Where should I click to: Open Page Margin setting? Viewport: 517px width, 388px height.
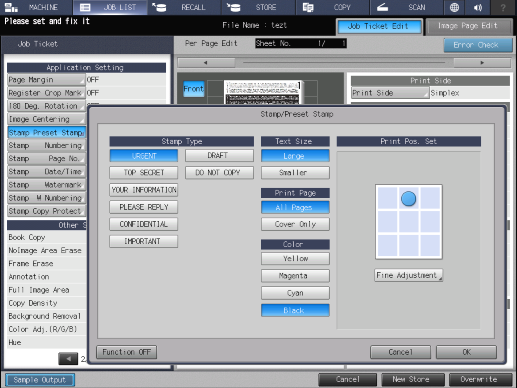46,80
